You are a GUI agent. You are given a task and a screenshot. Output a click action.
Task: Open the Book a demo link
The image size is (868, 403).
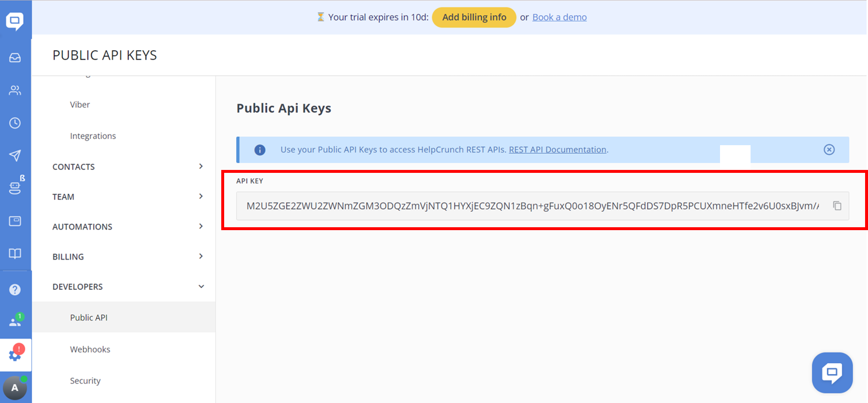click(559, 17)
